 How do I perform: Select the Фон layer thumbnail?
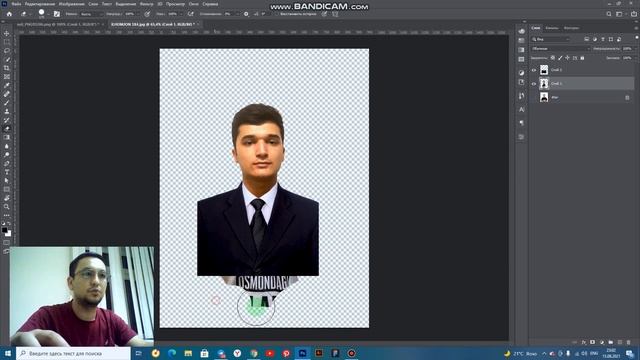(544, 97)
